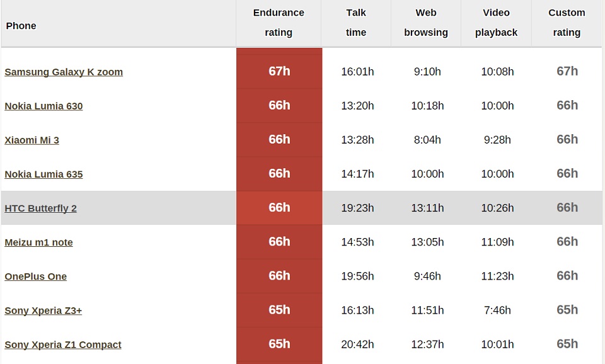Click the Phone column header
The height and width of the screenshot is (364, 605).
point(21,26)
